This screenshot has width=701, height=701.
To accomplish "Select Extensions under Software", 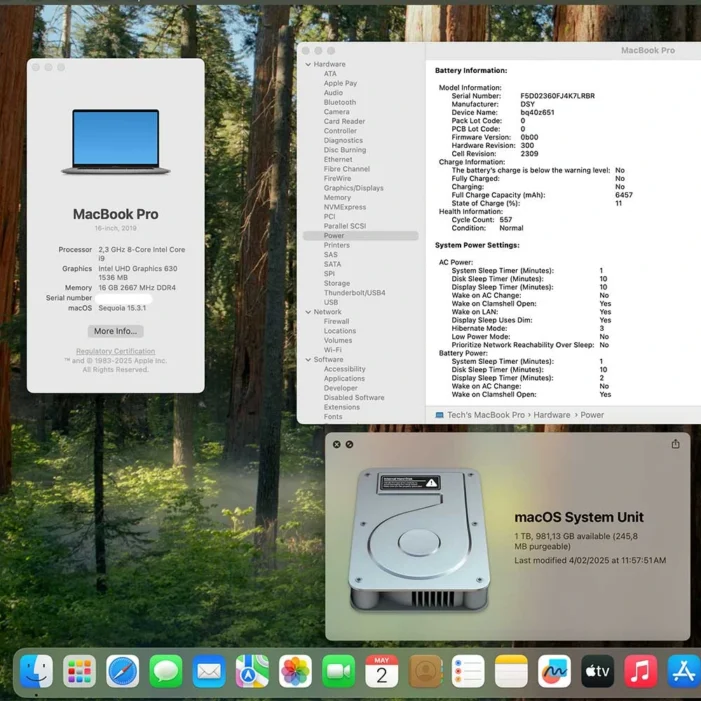I will tap(342, 407).
